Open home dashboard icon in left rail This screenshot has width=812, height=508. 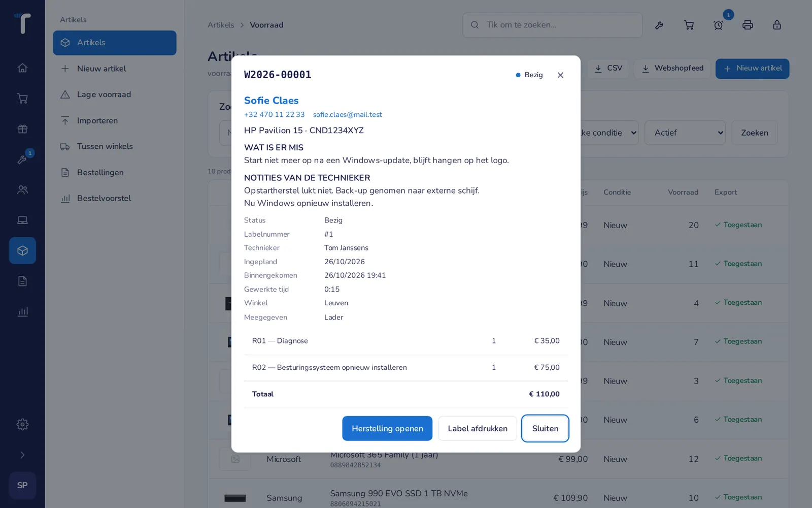(22, 68)
